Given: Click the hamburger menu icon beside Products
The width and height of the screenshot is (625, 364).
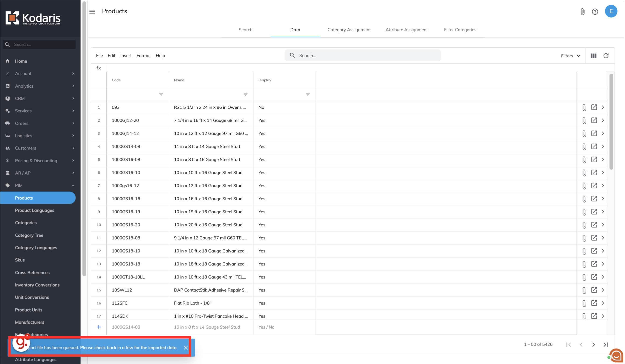Looking at the screenshot, I should 92,11.
